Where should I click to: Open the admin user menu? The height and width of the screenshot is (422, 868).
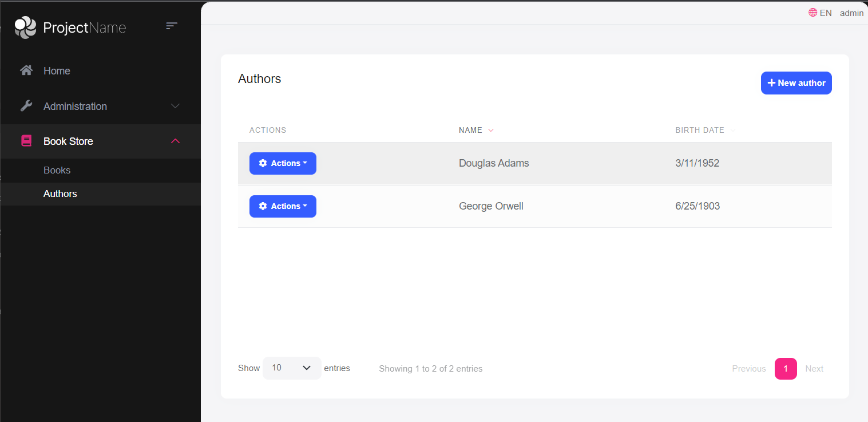[x=851, y=13]
